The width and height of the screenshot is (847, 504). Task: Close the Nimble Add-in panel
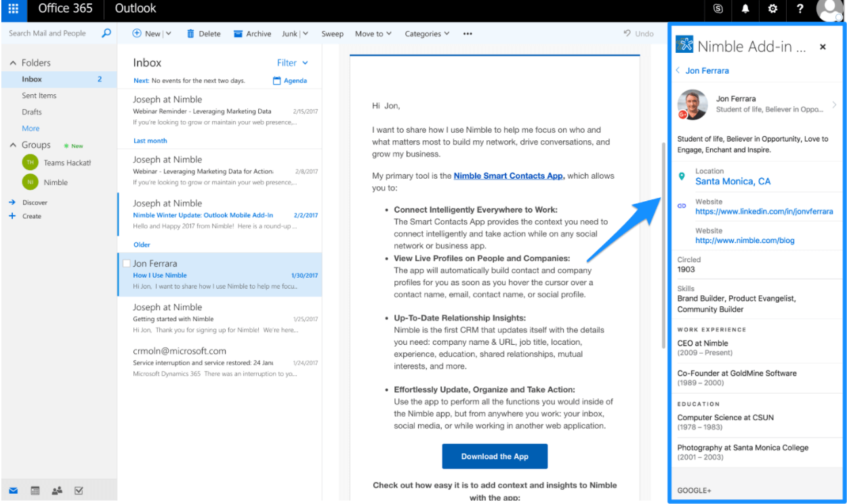pyautogui.click(x=823, y=47)
